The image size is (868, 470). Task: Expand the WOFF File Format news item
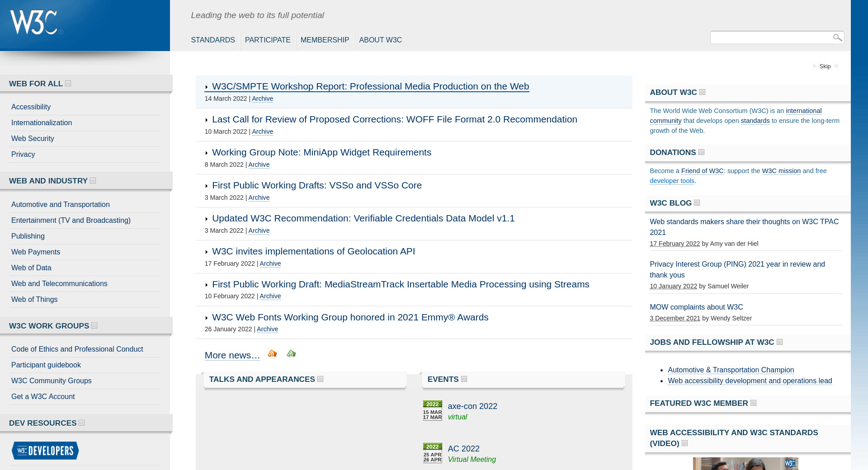point(207,120)
